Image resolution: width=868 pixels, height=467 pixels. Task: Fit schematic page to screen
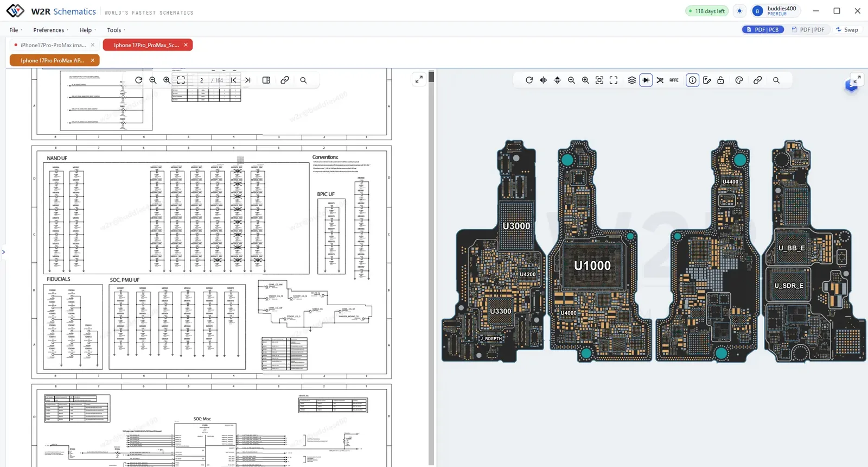[x=181, y=80]
